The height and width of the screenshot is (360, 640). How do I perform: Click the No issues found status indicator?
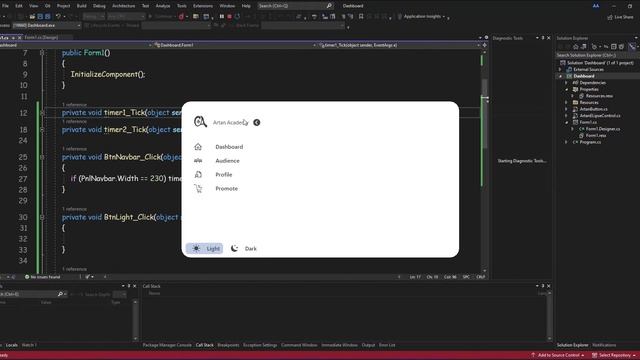(42, 277)
